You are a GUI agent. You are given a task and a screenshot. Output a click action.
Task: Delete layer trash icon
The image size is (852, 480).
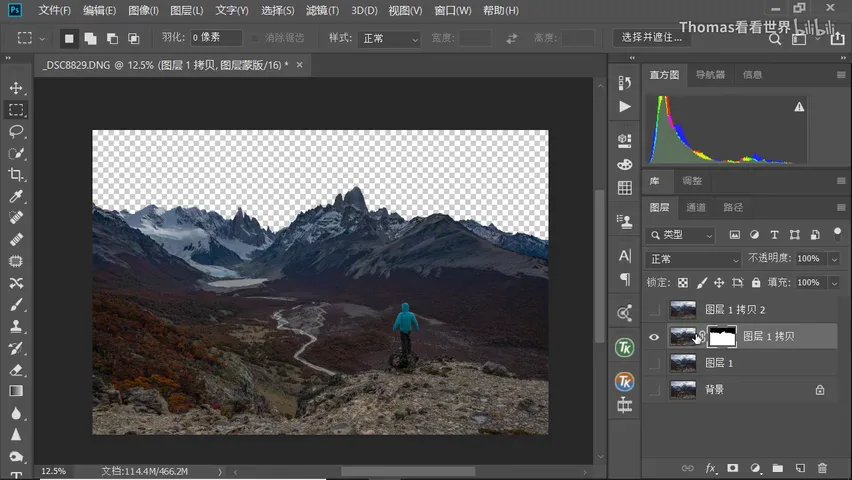pyautogui.click(x=822, y=468)
